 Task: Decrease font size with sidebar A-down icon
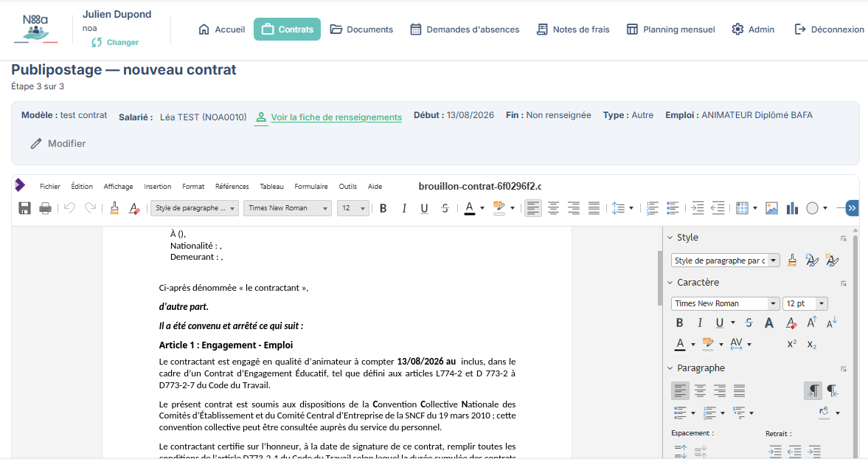(x=831, y=323)
